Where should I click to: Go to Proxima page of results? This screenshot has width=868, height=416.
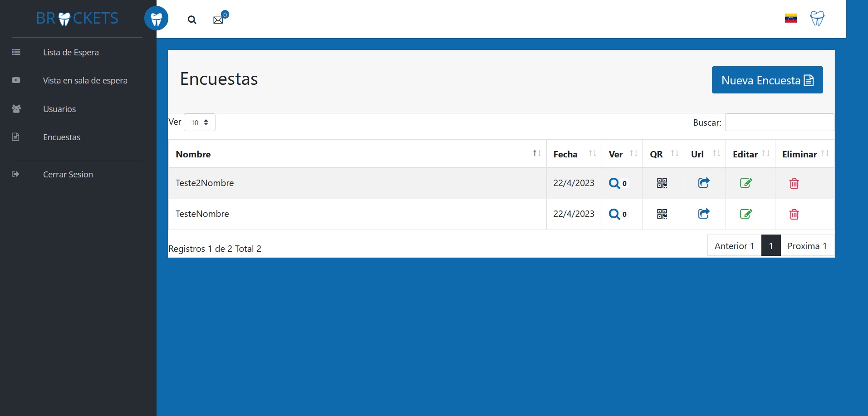tap(807, 245)
